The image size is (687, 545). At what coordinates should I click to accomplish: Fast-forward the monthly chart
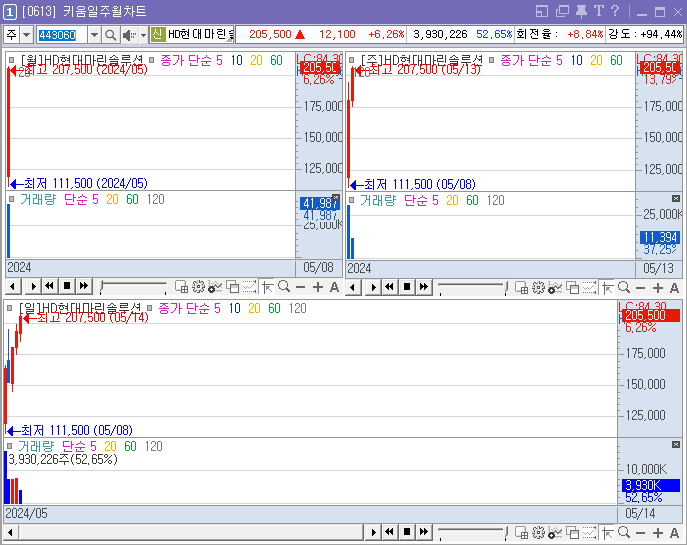84,287
